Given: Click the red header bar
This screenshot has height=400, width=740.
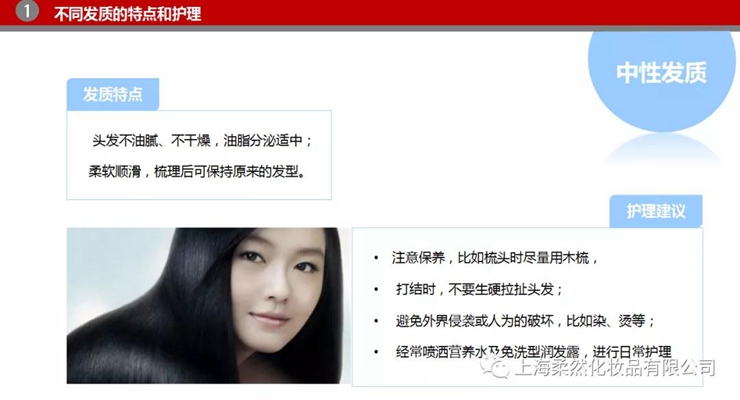Looking at the screenshot, I should (370, 13).
